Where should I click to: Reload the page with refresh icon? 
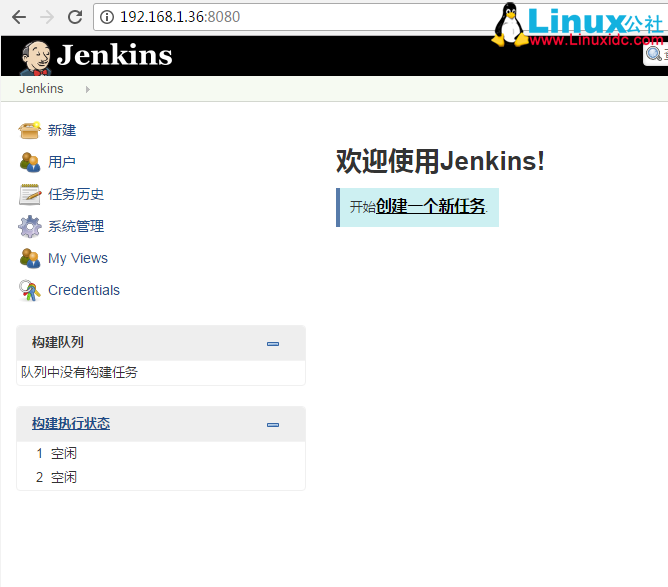tap(75, 17)
